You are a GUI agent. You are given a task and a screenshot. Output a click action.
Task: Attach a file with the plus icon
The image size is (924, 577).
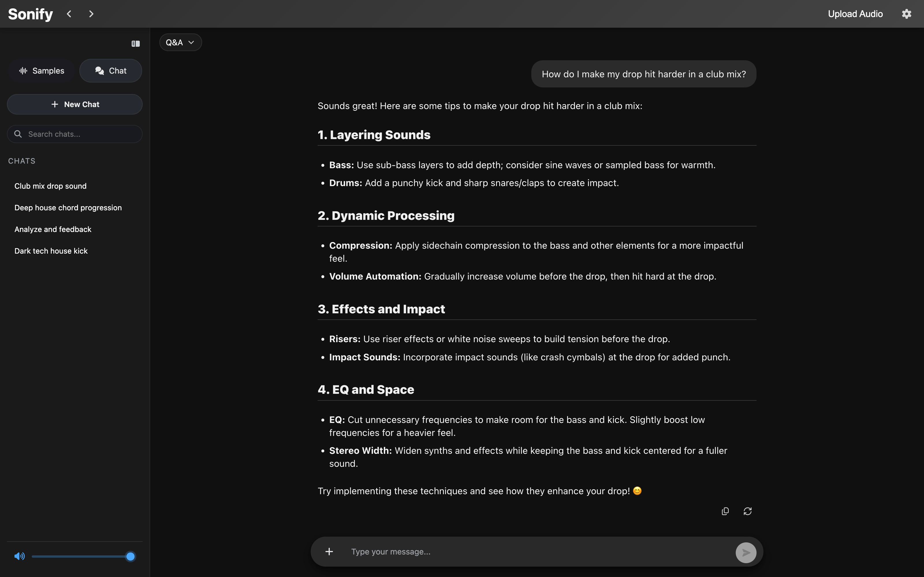point(329,551)
